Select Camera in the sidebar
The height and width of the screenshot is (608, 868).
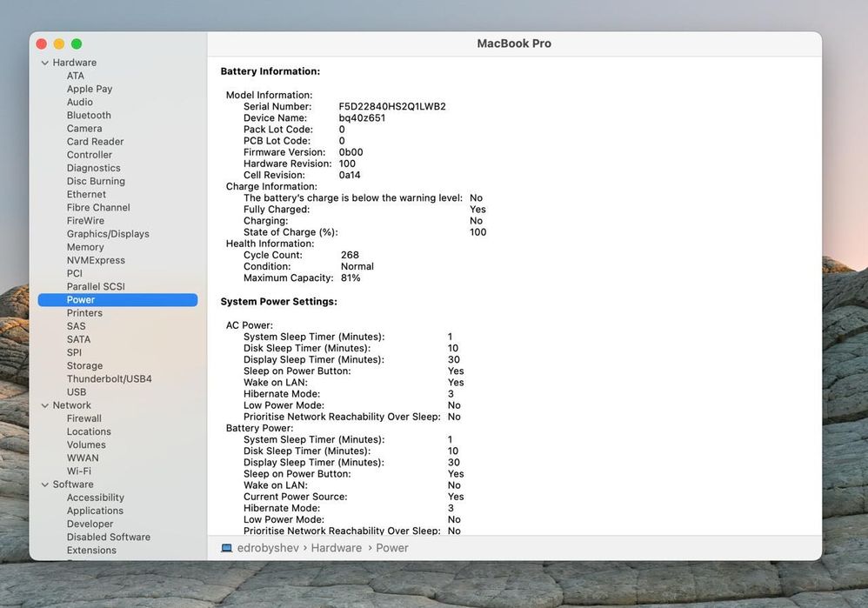click(x=84, y=129)
